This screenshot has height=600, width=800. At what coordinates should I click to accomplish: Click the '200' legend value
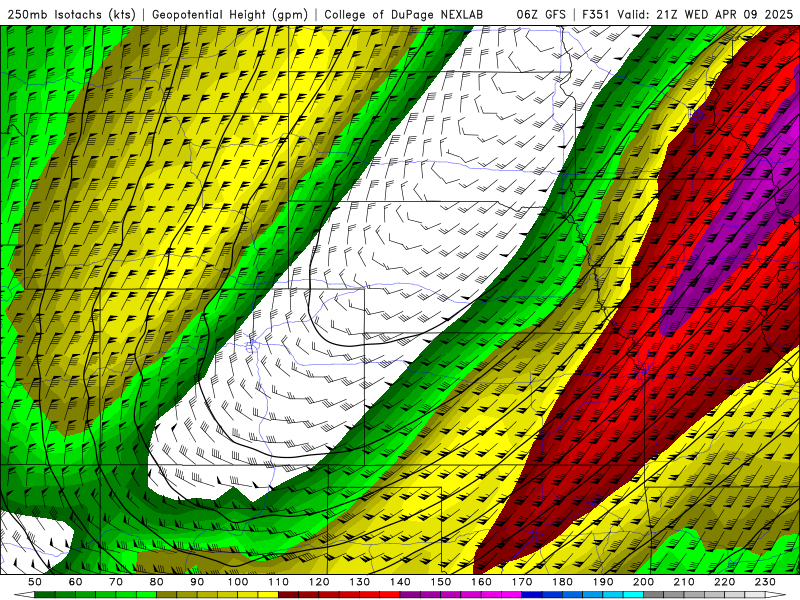[x=643, y=582]
